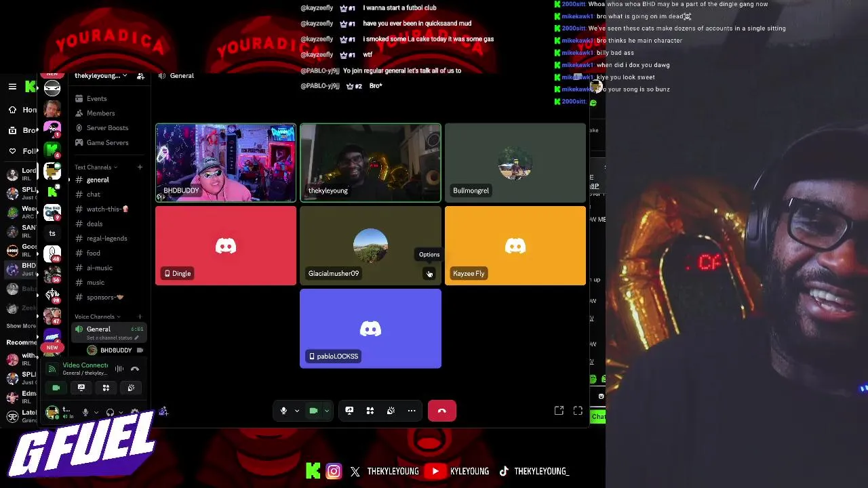The height and width of the screenshot is (488, 868).
Task: Mute the microphone in the call control bar
Action: point(283,411)
